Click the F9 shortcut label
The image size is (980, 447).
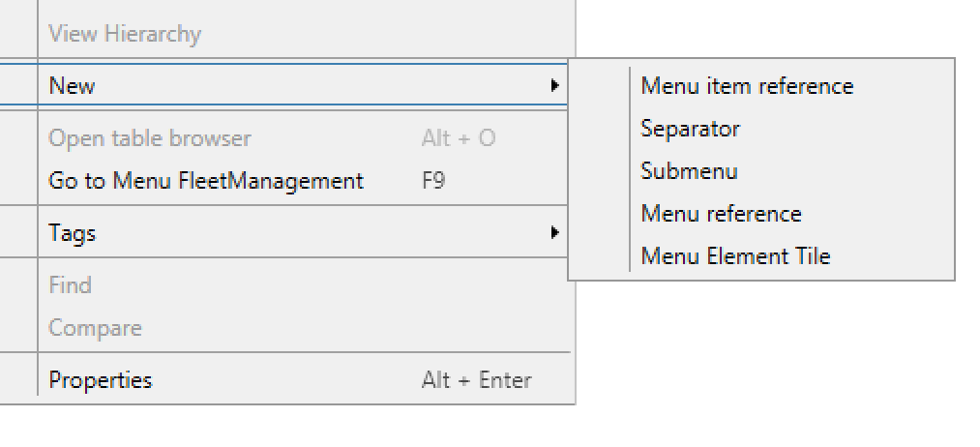tap(433, 181)
